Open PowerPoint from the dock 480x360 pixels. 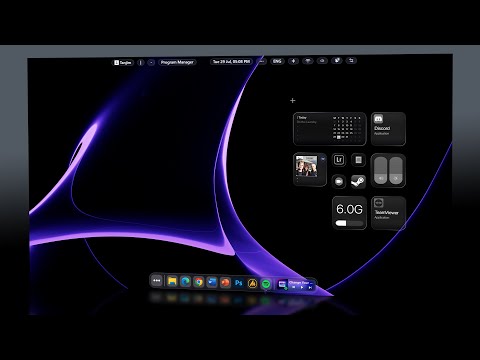pos(225,283)
